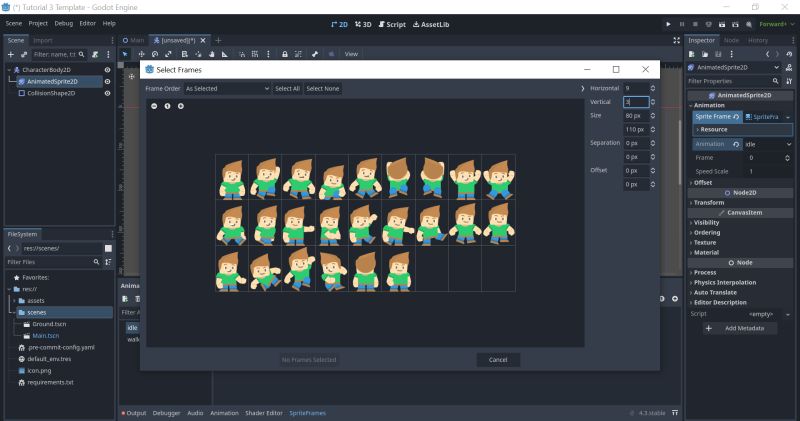Click the Select None button in Select Frames
Viewport: 800px width, 421px height.
pos(322,89)
